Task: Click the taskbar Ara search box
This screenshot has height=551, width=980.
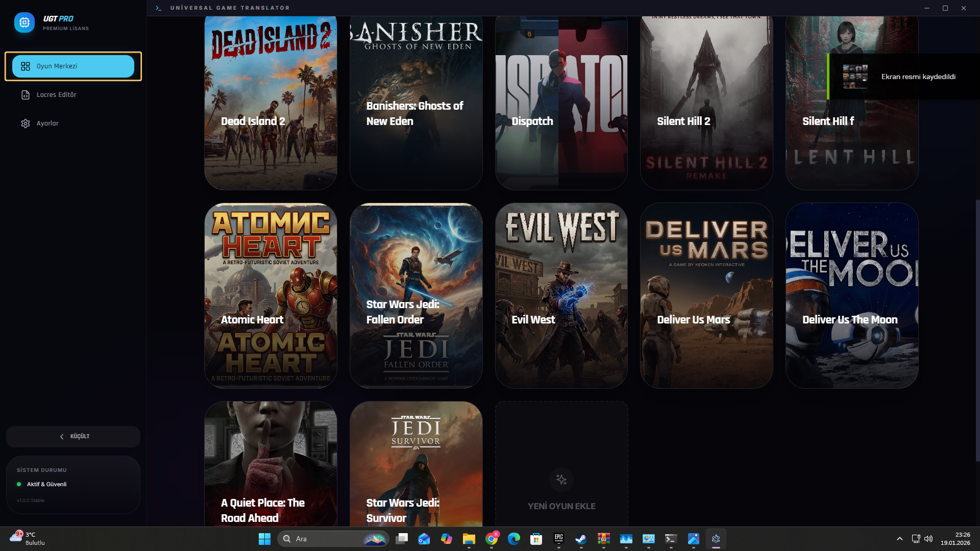Action: click(x=333, y=539)
